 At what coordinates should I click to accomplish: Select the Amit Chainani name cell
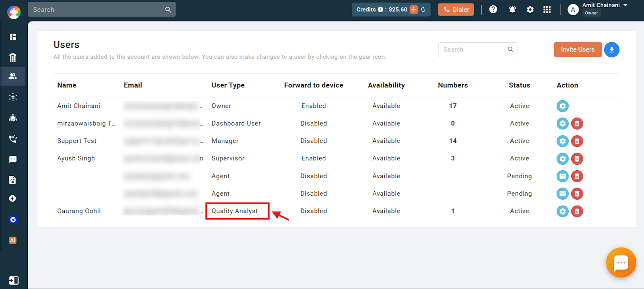78,106
